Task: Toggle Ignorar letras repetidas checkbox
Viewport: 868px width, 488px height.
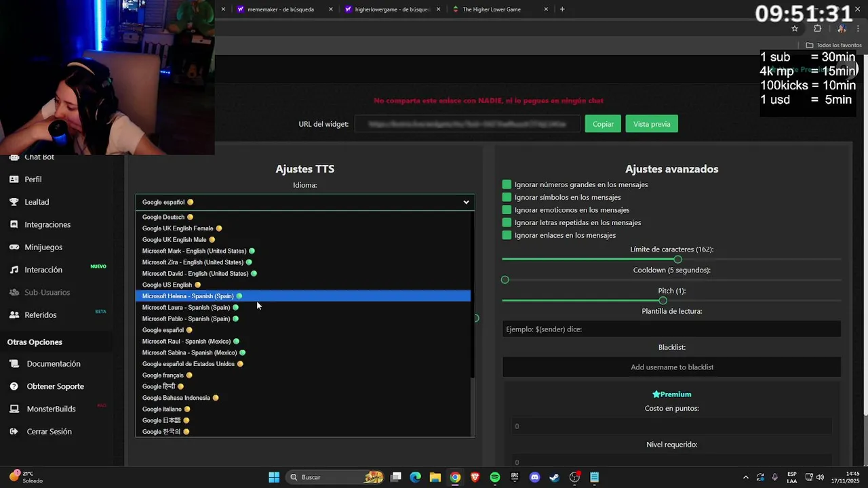Action: point(507,222)
